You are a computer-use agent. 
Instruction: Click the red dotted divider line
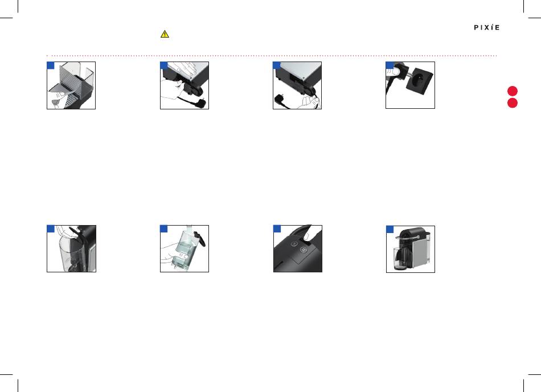(272, 56)
